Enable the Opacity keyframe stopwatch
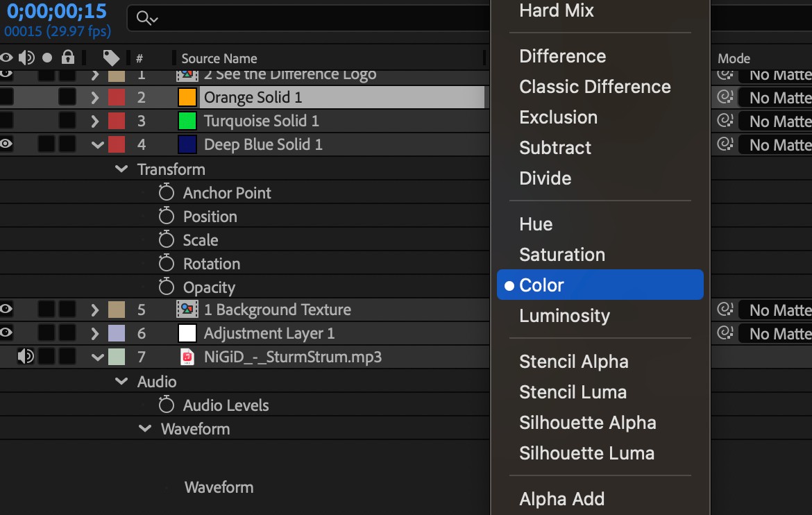812x515 pixels. (166, 287)
